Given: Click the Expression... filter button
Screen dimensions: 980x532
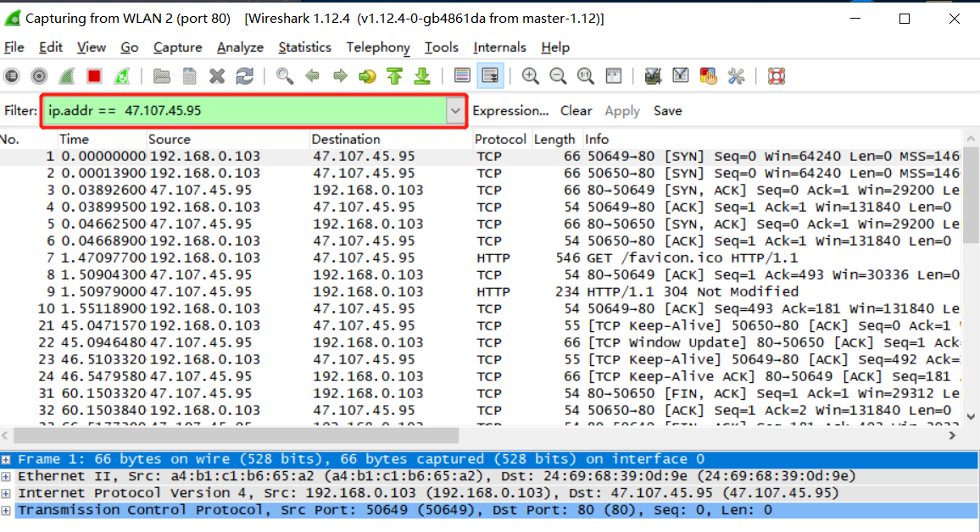Looking at the screenshot, I should point(510,111).
